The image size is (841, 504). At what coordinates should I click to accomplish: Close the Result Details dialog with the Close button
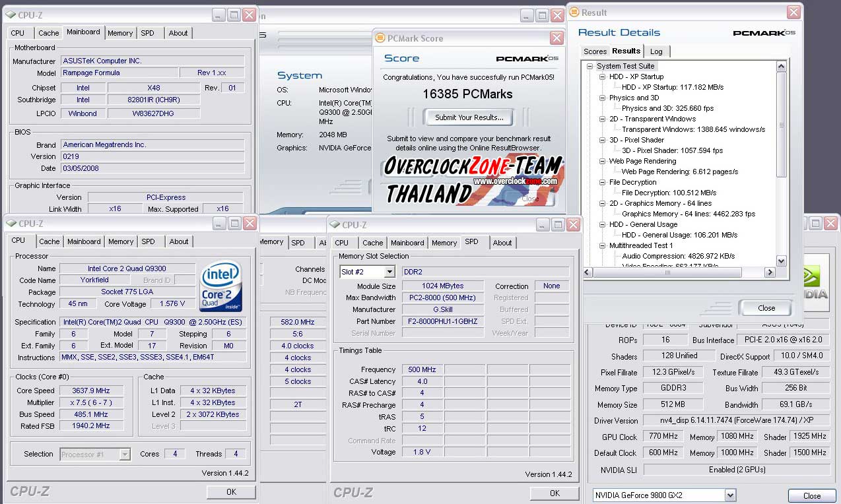click(766, 308)
